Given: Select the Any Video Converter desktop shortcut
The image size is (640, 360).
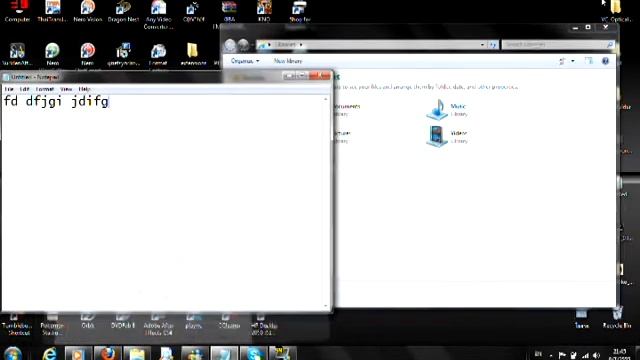Looking at the screenshot, I should point(158,15).
